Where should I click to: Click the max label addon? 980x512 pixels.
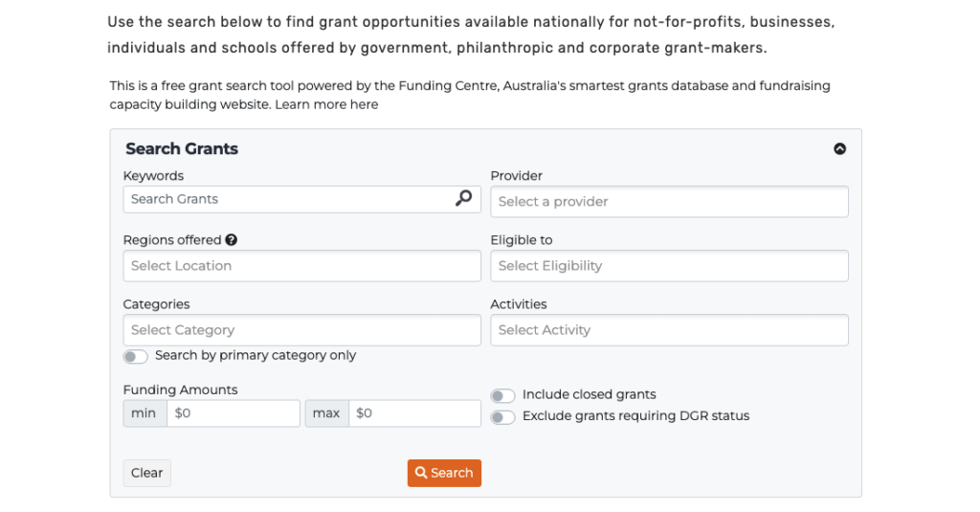326,413
